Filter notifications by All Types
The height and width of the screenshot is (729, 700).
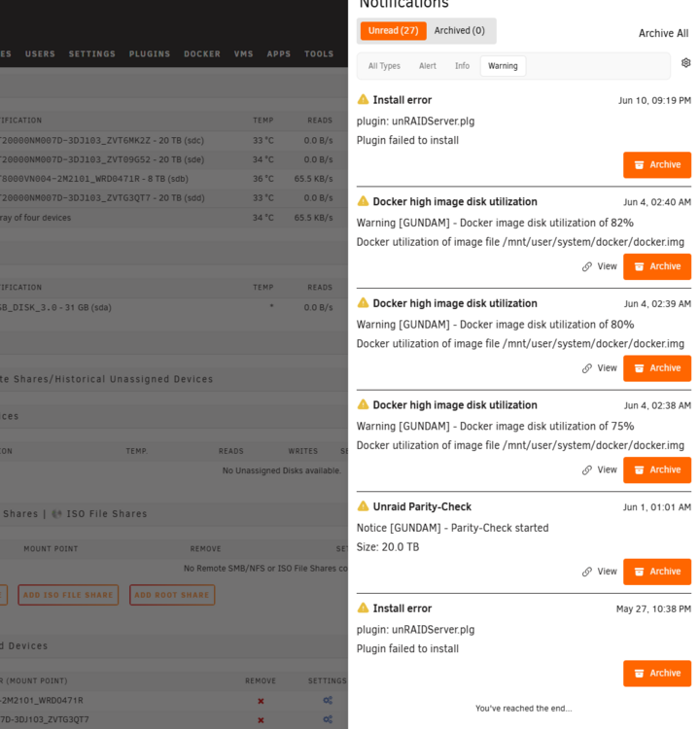(x=384, y=66)
